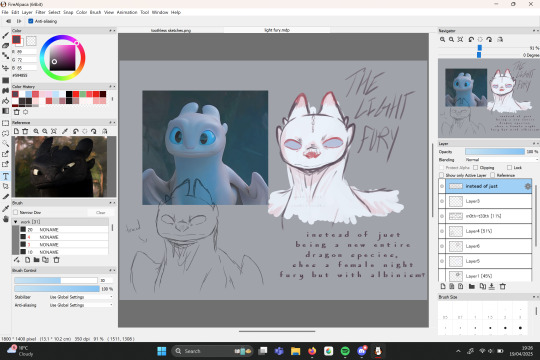
Task: Click the Clear button in Brush panel
Action: pyautogui.click(x=101, y=213)
